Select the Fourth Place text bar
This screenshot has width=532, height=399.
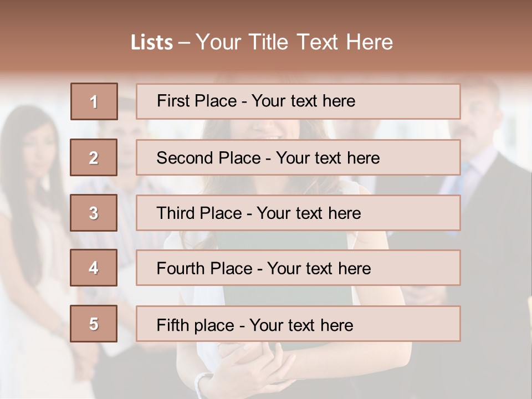298,268
